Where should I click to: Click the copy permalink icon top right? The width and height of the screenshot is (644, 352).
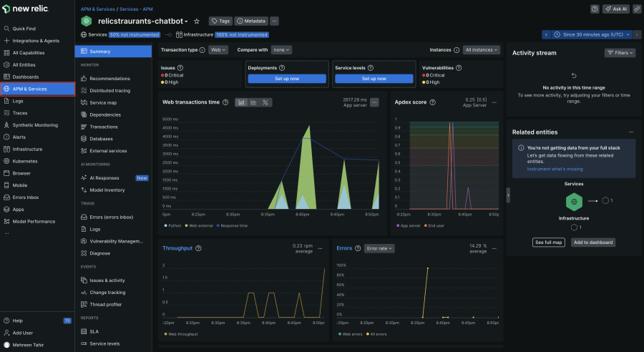(637, 9)
